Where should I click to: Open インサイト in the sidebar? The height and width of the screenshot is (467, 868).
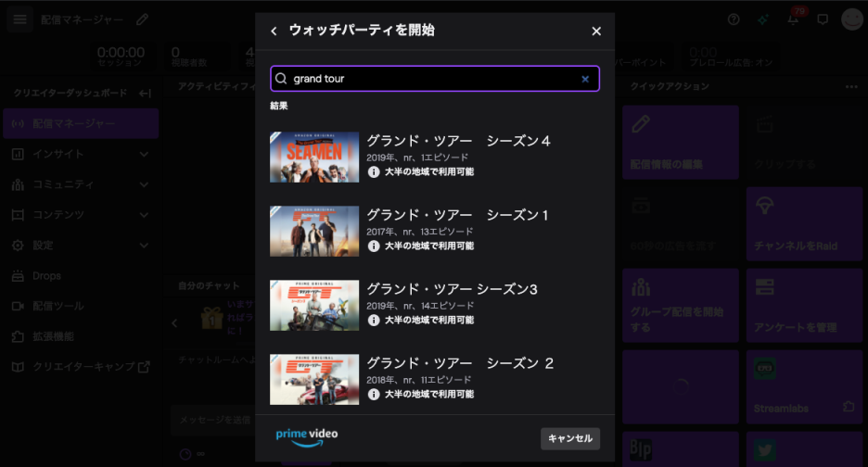pos(81,154)
